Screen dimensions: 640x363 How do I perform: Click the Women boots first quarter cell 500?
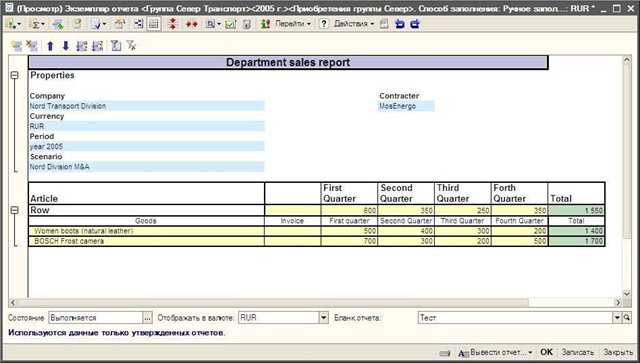click(x=349, y=231)
